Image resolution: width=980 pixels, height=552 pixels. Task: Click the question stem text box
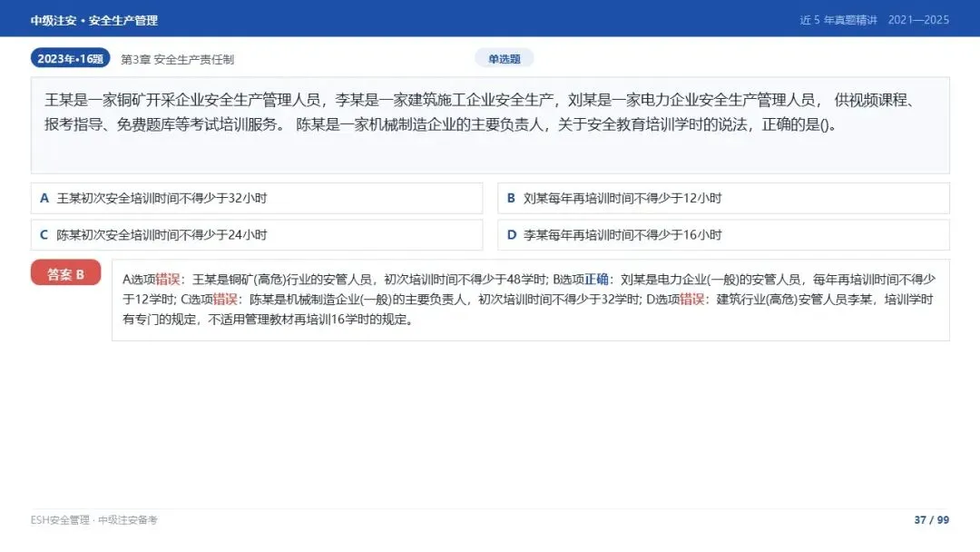point(490,125)
